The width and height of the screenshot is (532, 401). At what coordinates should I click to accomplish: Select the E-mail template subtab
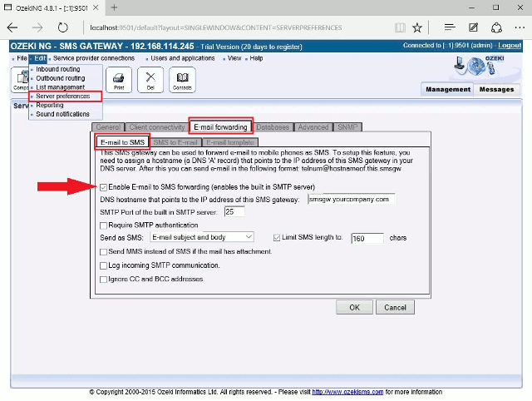[230, 142]
